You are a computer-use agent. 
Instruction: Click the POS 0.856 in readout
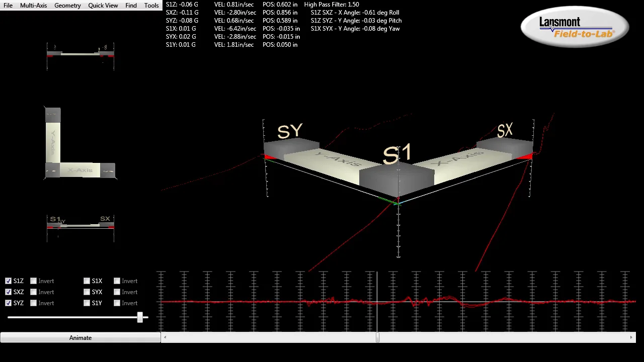pyautogui.click(x=280, y=13)
